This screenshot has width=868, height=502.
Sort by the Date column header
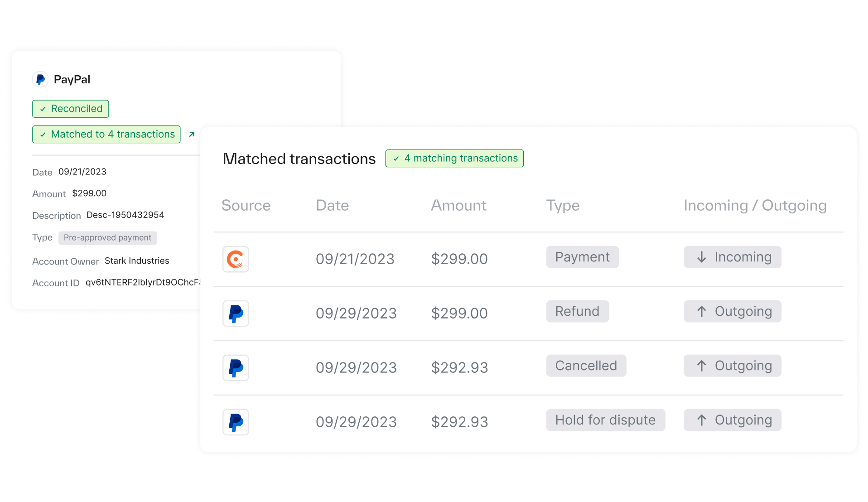tap(332, 206)
